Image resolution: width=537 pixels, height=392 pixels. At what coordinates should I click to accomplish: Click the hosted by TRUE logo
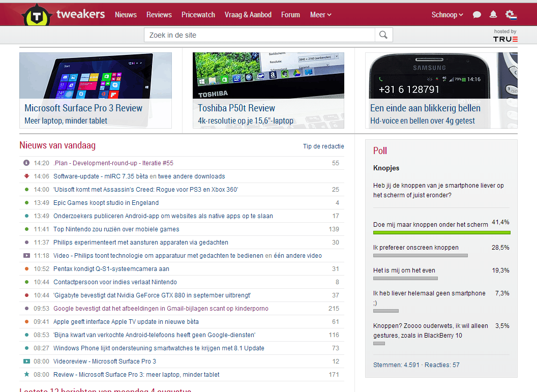[505, 36]
